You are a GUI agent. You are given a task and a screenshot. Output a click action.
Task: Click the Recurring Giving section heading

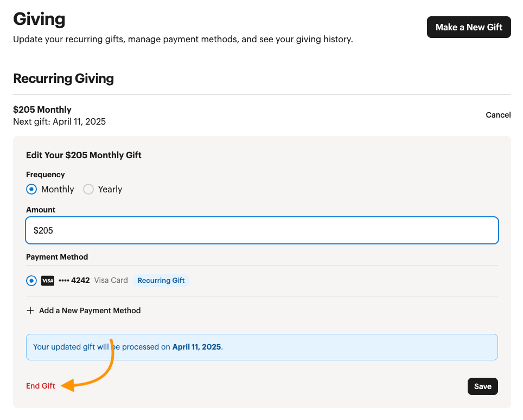[63, 79]
